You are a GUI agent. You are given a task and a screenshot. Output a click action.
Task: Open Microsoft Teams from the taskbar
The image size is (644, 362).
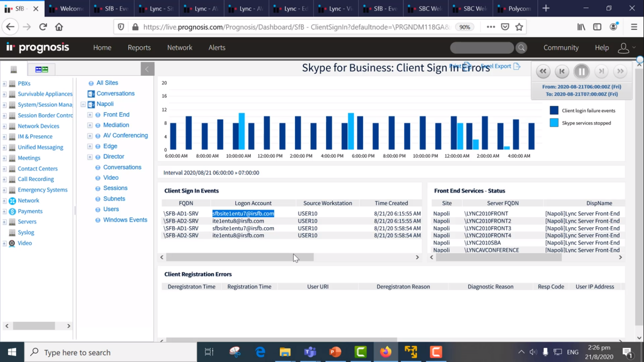(x=310, y=352)
